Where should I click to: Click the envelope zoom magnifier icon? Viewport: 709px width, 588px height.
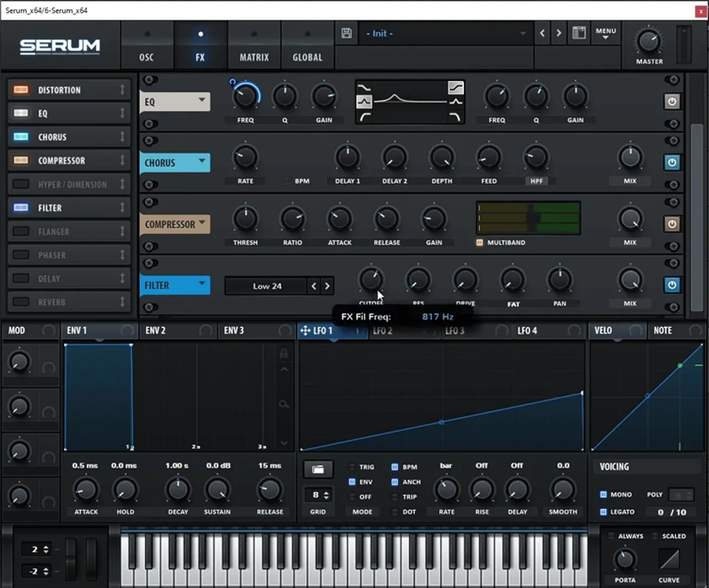pyautogui.click(x=284, y=405)
